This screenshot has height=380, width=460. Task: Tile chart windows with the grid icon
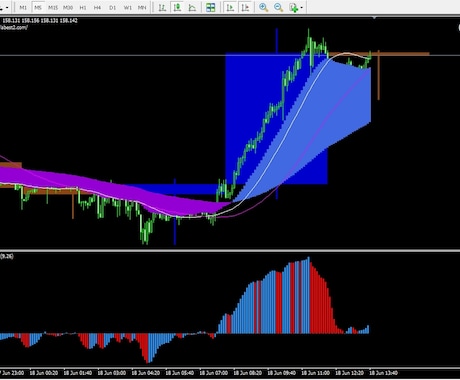tap(211, 7)
